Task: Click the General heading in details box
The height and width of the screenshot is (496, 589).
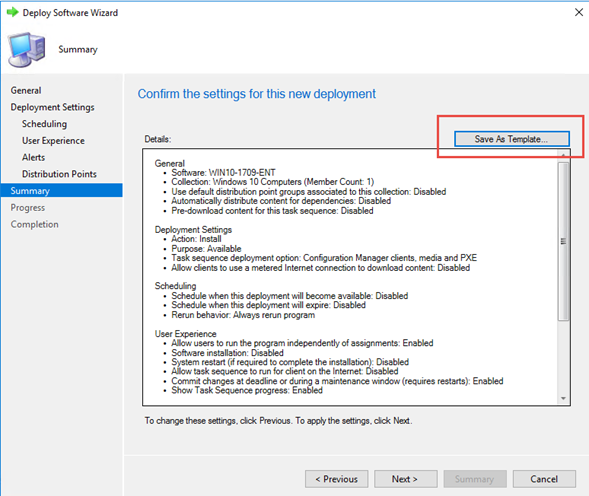Action: pos(170,163)
